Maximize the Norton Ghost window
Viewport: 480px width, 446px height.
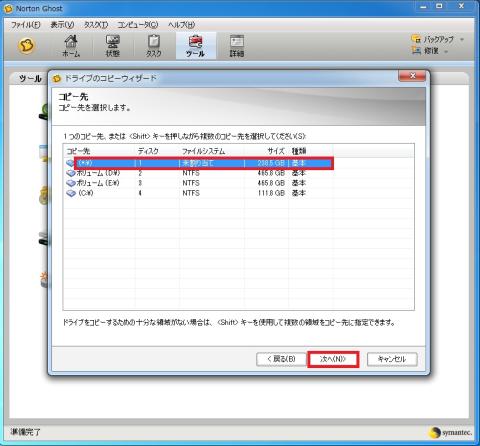click(439, 6)
